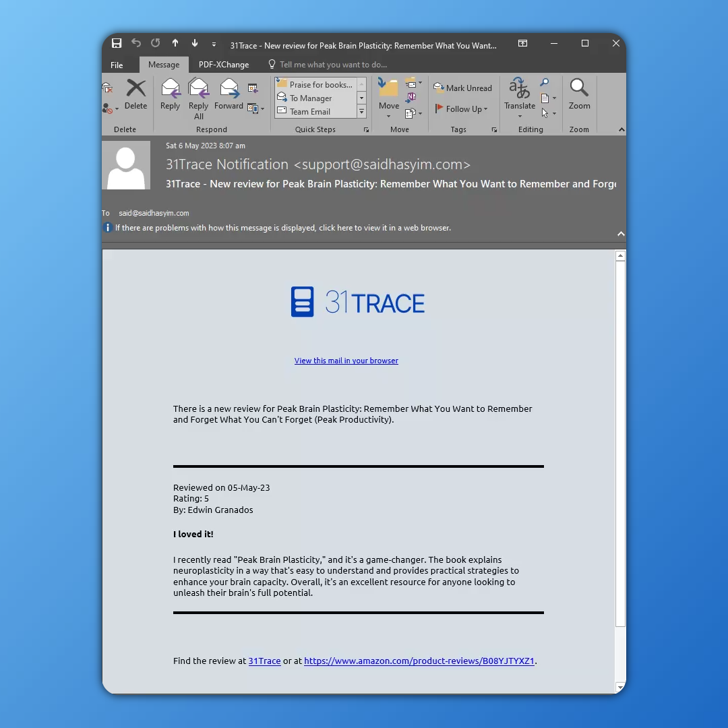Switch to the PDF-XChange tab
Screen dimensions: 728x728
tap(224, 65)
